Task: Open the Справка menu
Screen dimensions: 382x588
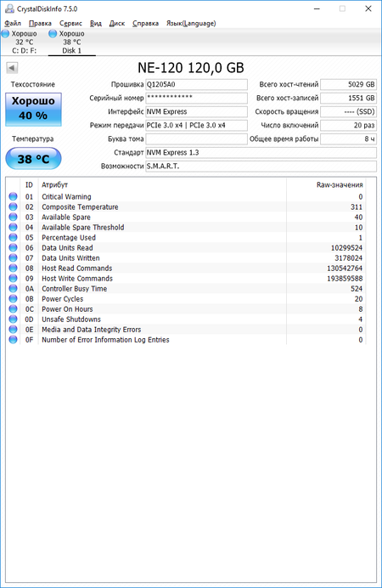Action: point(145,23)
